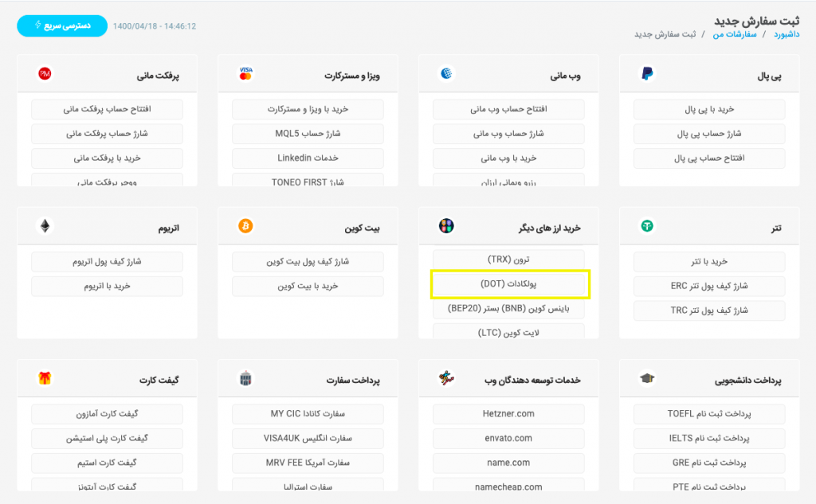Click the web developer services icon
Screen dimensions: 816x504
[446, 378]
